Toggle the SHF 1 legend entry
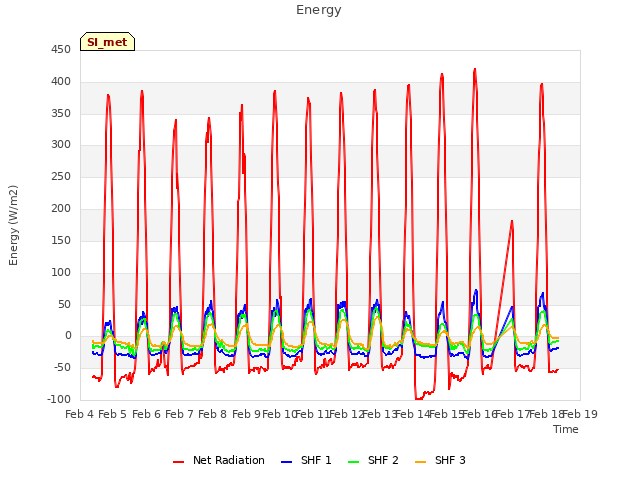 [307, 460]
